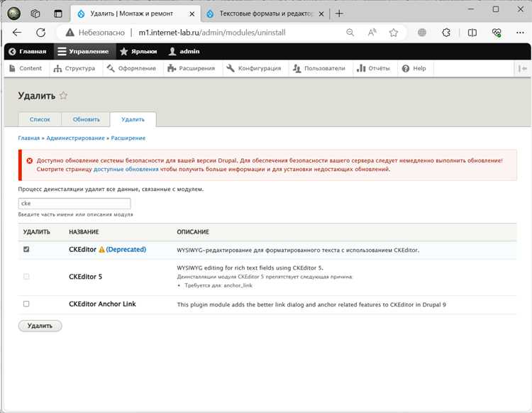Open the 'Пользователи' section

[319, 68]
